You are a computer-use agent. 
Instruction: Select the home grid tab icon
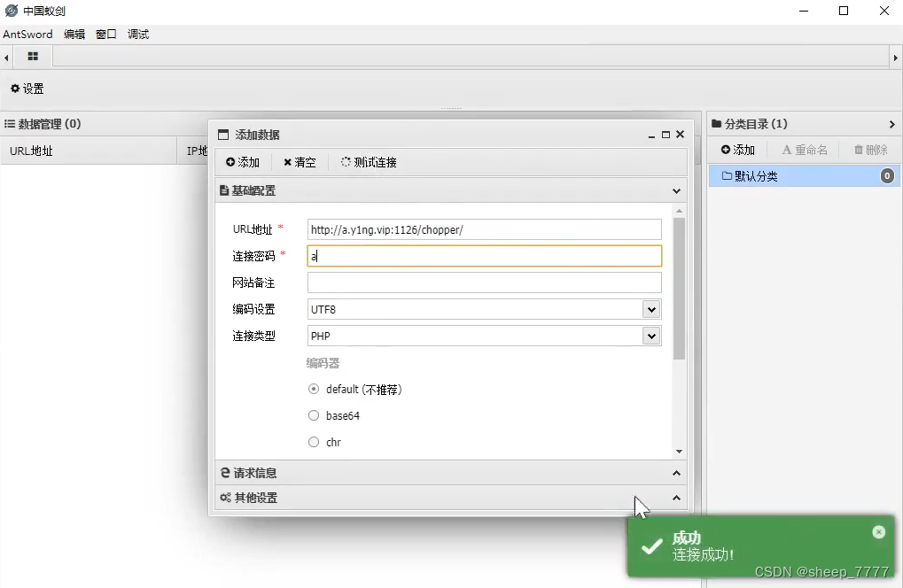(x=33, y=57)
